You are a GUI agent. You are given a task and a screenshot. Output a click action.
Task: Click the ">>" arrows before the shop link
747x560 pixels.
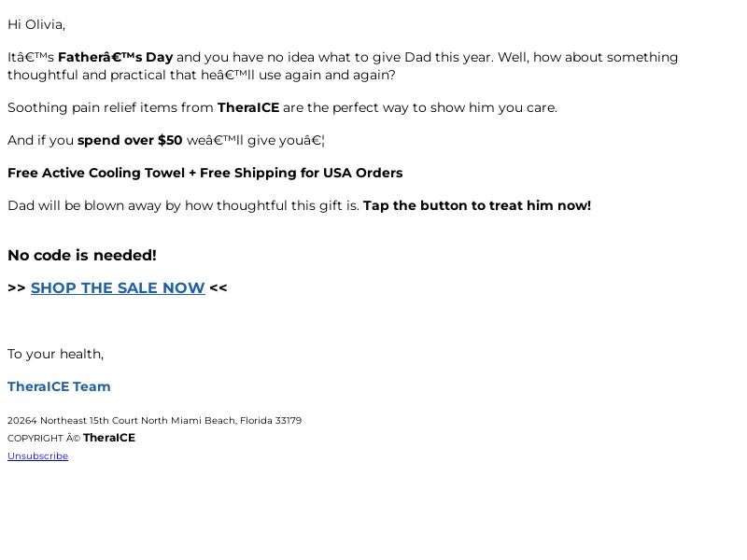click(x=17, y=288)
